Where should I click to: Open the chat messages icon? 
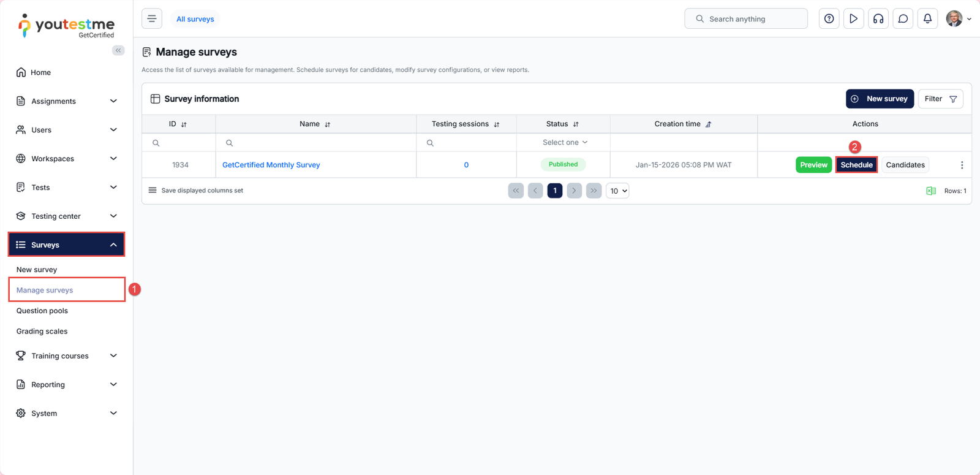903,19
